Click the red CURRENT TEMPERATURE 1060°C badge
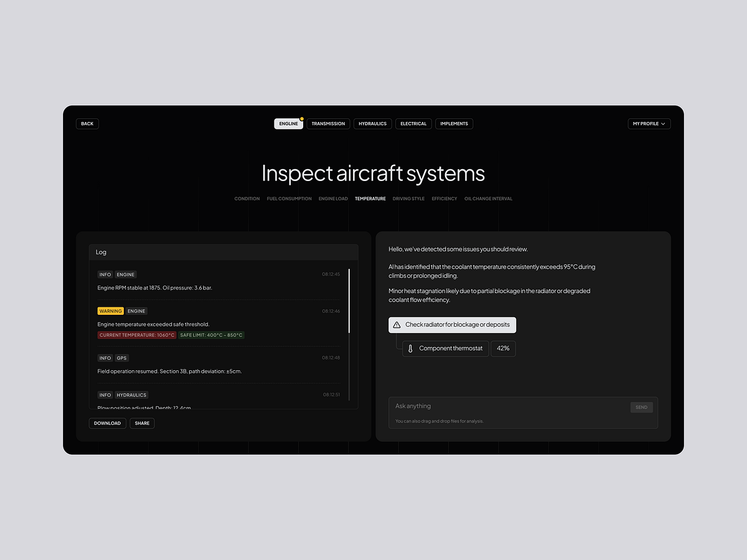This screenshot has width=747, height=560. pyautogui.click(x=136, y=335)
